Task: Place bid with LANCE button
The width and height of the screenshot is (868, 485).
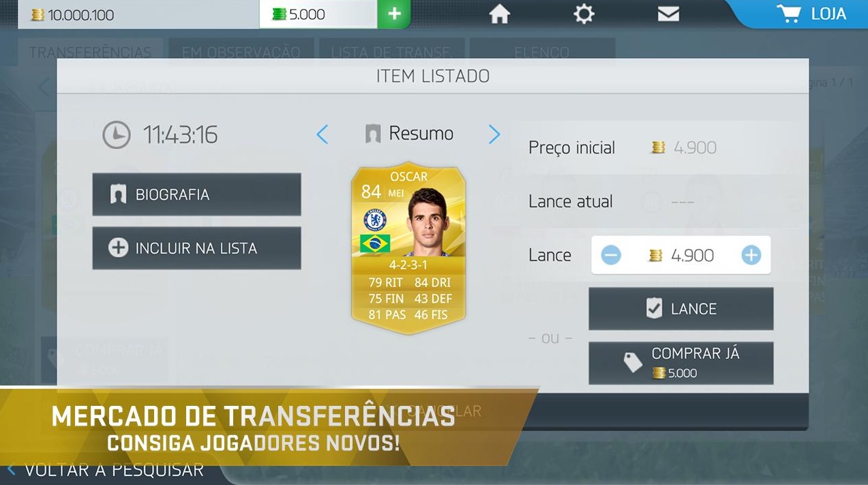Action: pyautogui.click(x=680, y=308)
